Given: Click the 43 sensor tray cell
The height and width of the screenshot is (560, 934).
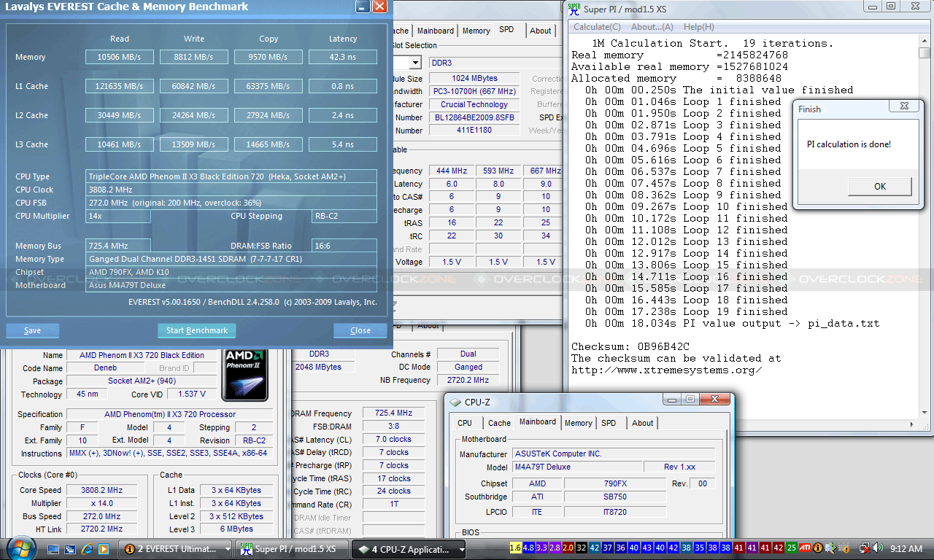Looking at the screenshot, I should 647,548.
